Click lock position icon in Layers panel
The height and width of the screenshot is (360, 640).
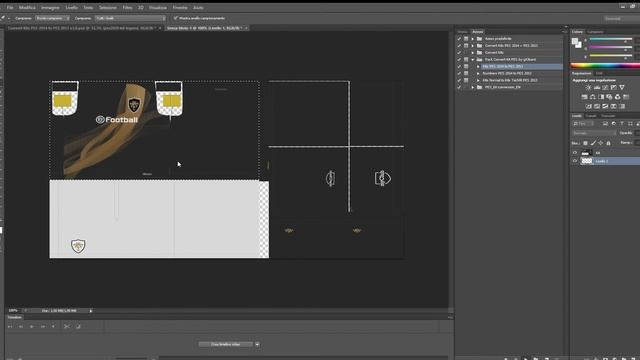click(601, 143)
